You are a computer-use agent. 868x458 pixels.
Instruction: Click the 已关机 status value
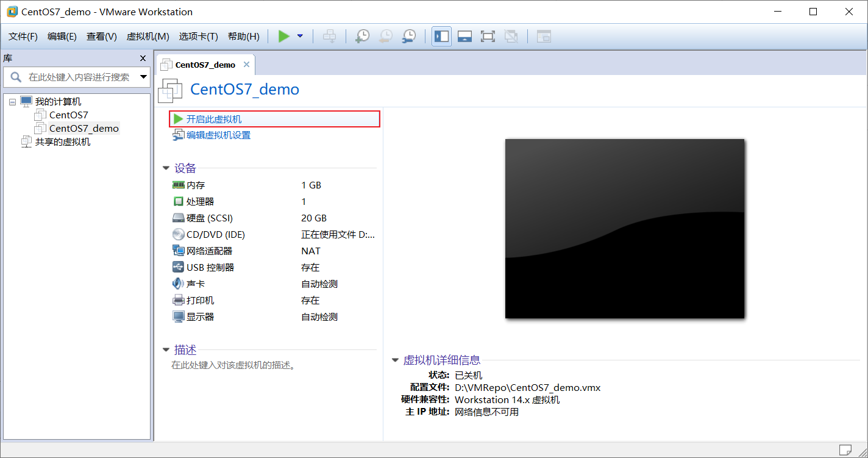click(468, 375)
